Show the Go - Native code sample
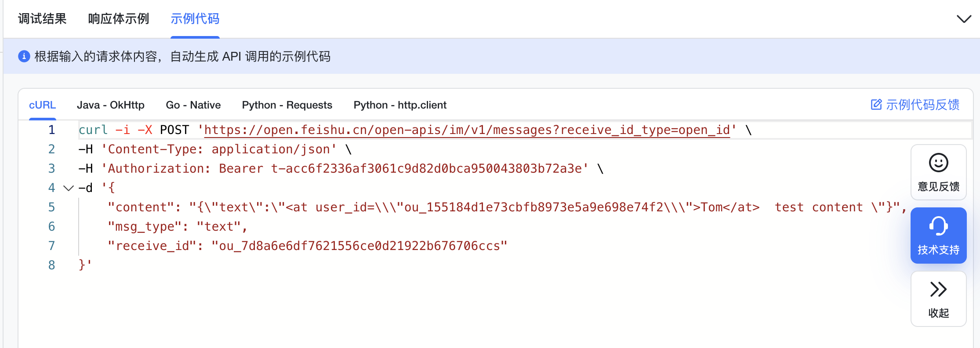The image size is (980, 348). pos(193,105)
